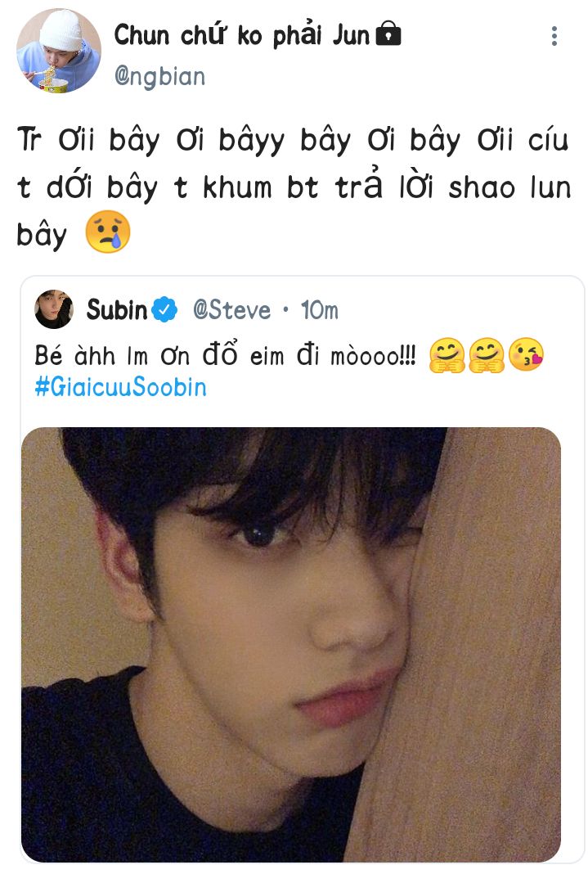Click the padlock protected-account icon
The image size is (588, 883).
coord(388,34)
